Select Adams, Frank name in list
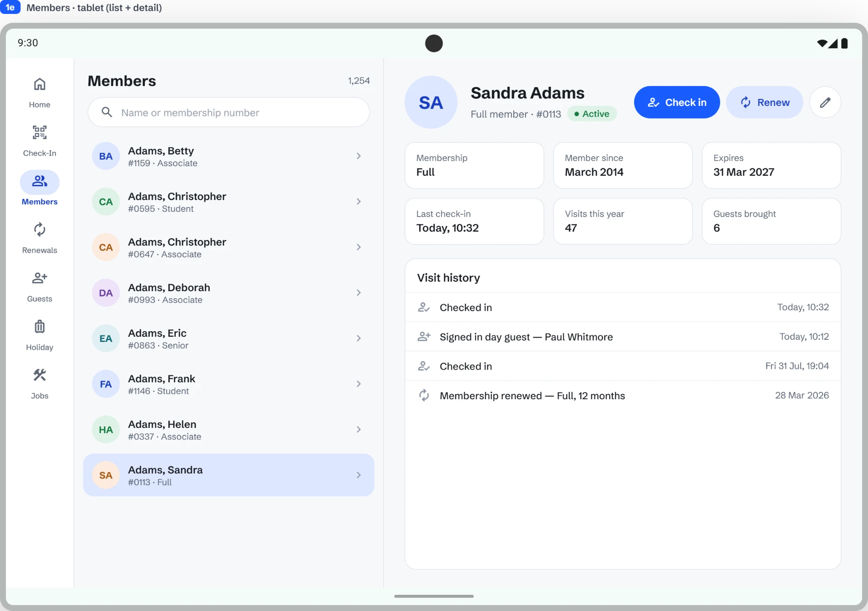868x611 pixels. [161, 378]
